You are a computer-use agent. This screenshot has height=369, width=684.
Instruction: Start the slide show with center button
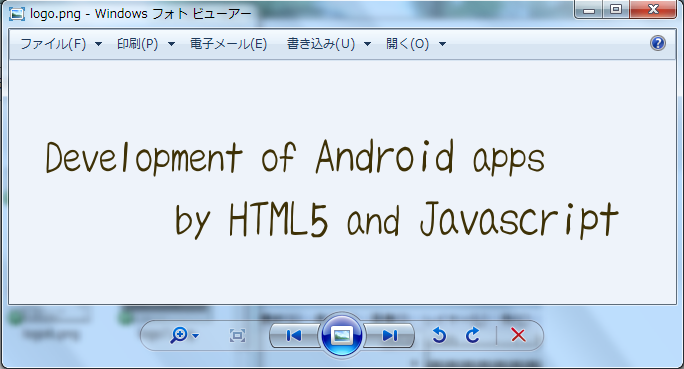point(342,335)
